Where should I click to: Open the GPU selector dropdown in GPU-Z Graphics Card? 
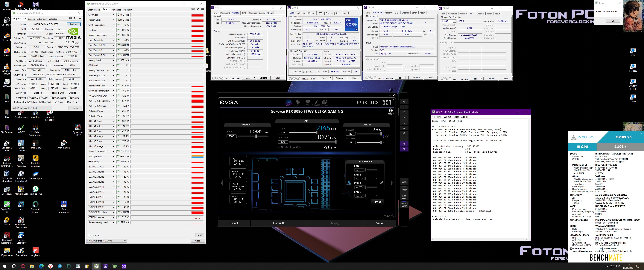32,108
